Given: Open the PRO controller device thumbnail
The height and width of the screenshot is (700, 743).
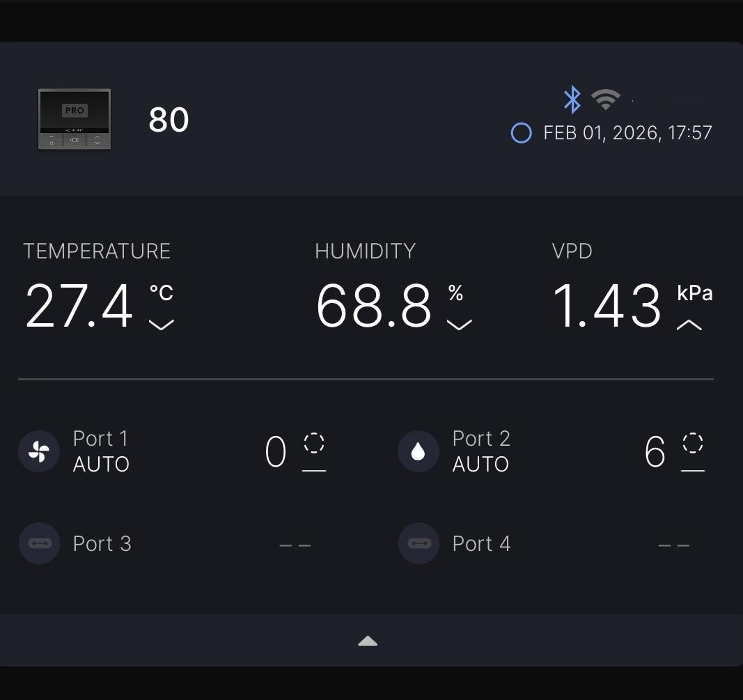Looking at the screenshot, I should pyautogui.click(x=75, y=119).
